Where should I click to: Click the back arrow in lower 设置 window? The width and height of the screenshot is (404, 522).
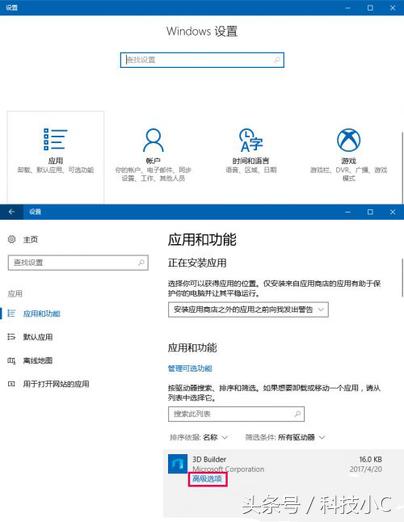click(11, 212)
